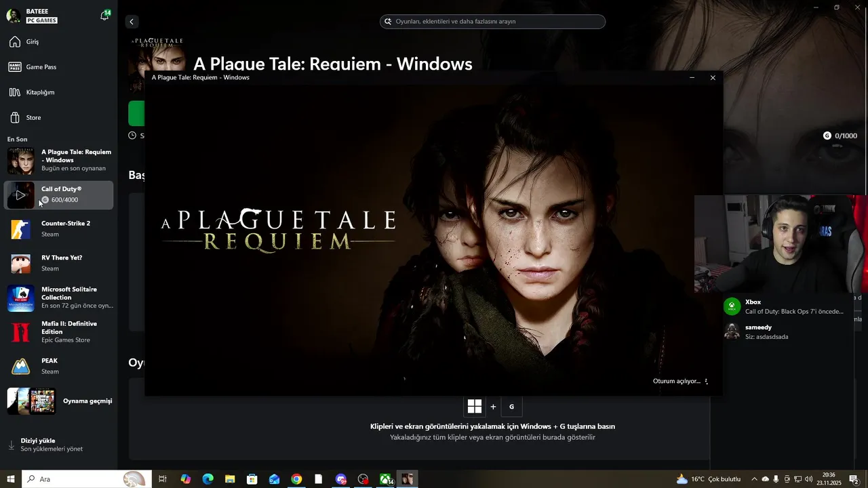Open the clock and date flyout
The image size is (868, 488).
829,479
